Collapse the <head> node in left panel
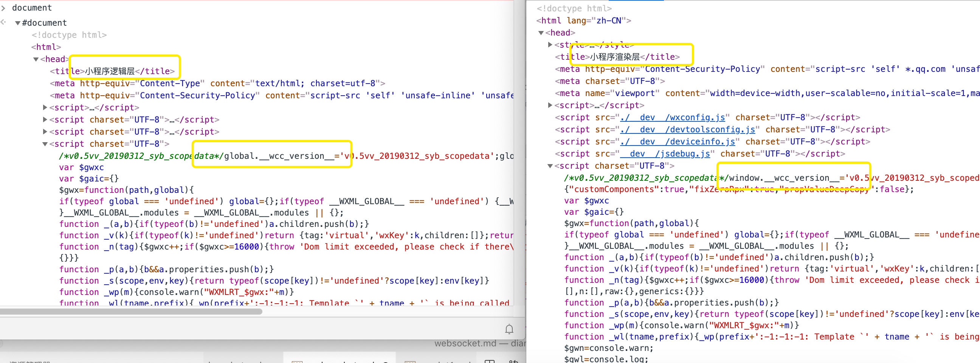The image size is (980, 363). coord(36,59)
